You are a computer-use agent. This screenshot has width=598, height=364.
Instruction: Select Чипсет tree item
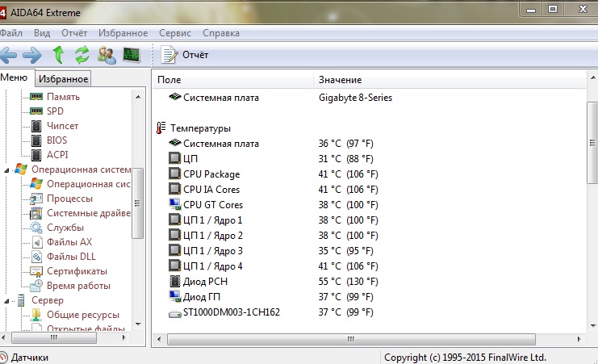(63, 126)
